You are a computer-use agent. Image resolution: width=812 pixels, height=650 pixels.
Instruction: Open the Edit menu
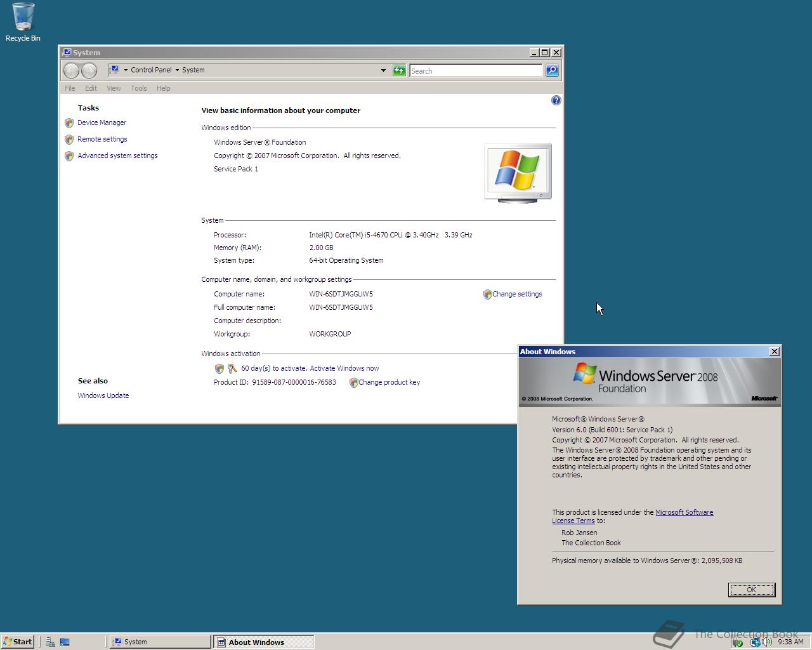click(x=91, y=88)
